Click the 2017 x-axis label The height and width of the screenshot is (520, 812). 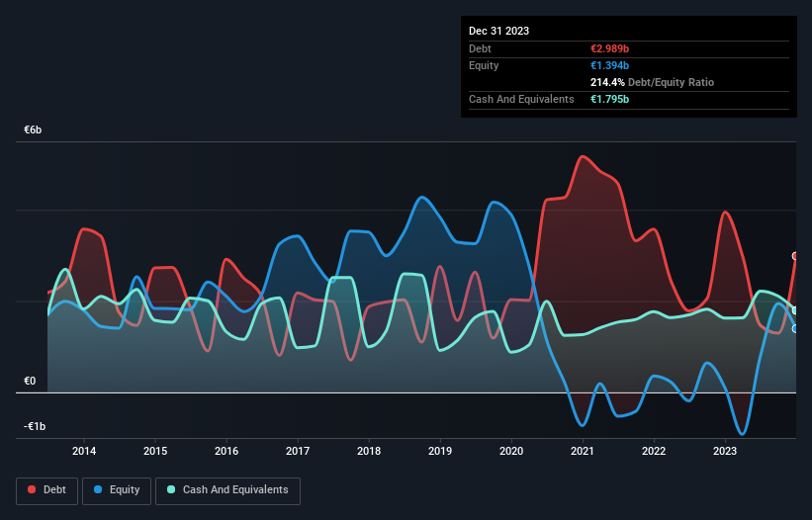point(298,451)
